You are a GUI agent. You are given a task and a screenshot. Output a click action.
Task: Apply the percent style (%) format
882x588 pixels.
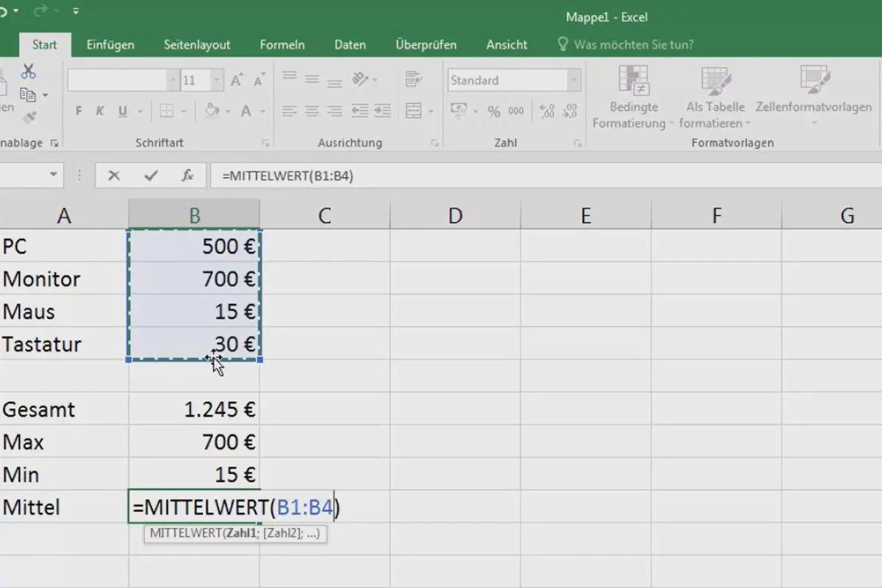(494, 112)
